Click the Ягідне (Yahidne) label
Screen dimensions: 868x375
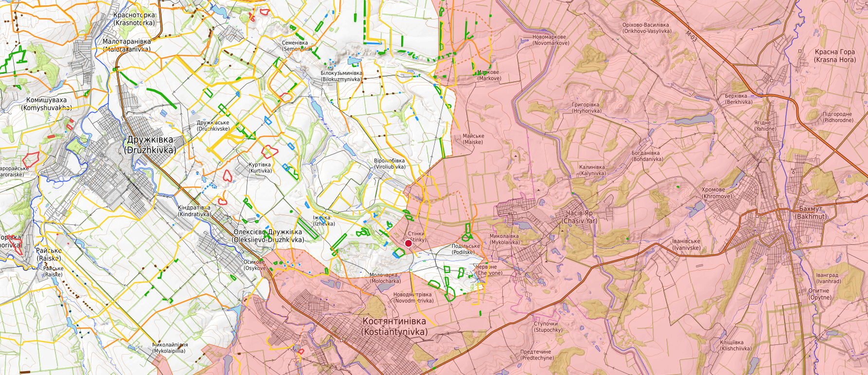click(765, 126)
